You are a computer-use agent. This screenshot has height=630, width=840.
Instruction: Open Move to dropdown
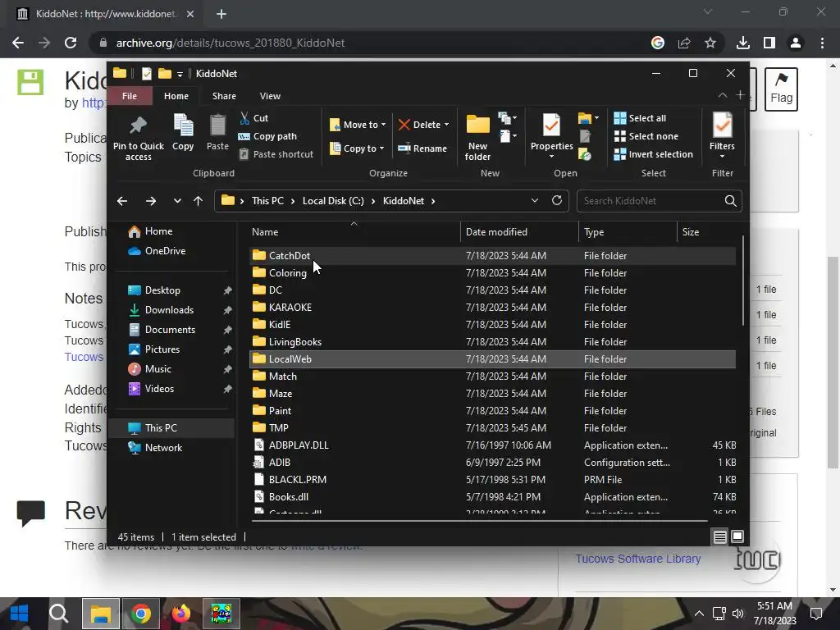coord(358,125)
